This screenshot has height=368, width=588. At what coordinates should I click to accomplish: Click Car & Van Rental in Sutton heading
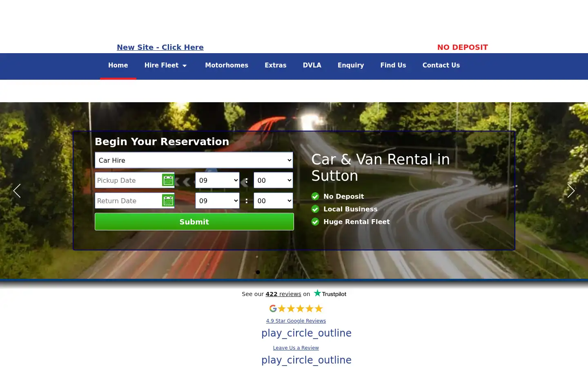click(381, 167)
